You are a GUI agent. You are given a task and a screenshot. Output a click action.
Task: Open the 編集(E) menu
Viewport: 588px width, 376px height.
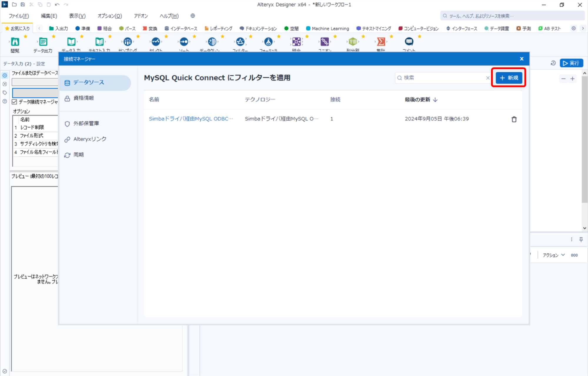(49, 16)
